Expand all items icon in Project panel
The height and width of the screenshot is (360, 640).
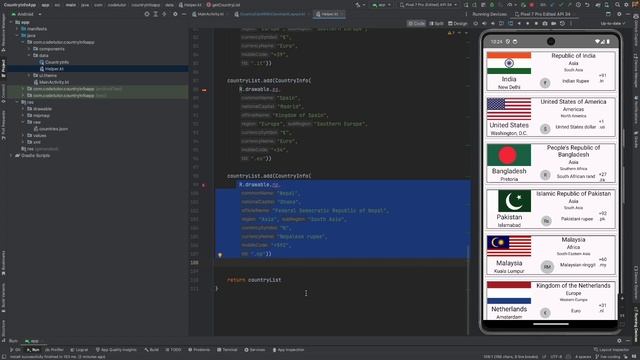tap(156, 14)
